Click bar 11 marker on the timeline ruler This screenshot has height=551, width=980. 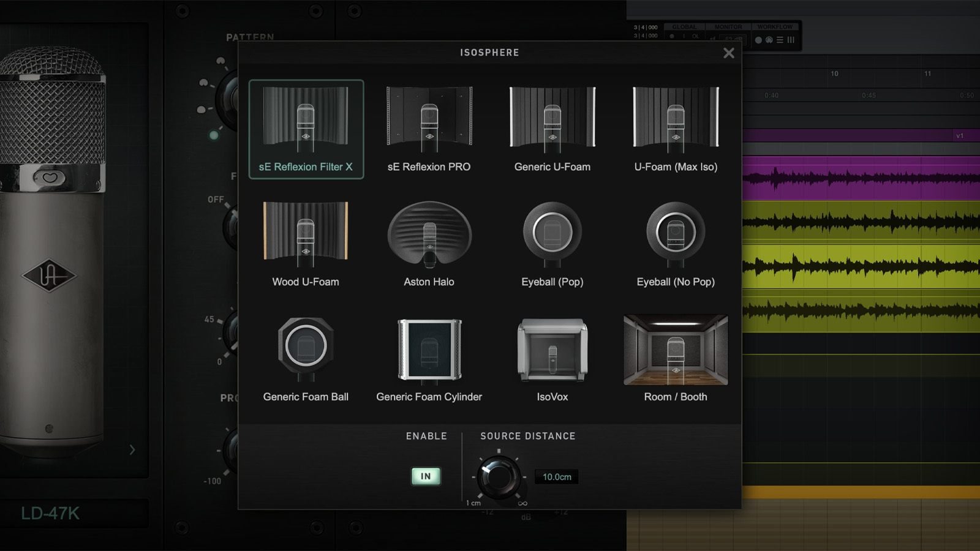pyautogui.click(x=927, y=73)
